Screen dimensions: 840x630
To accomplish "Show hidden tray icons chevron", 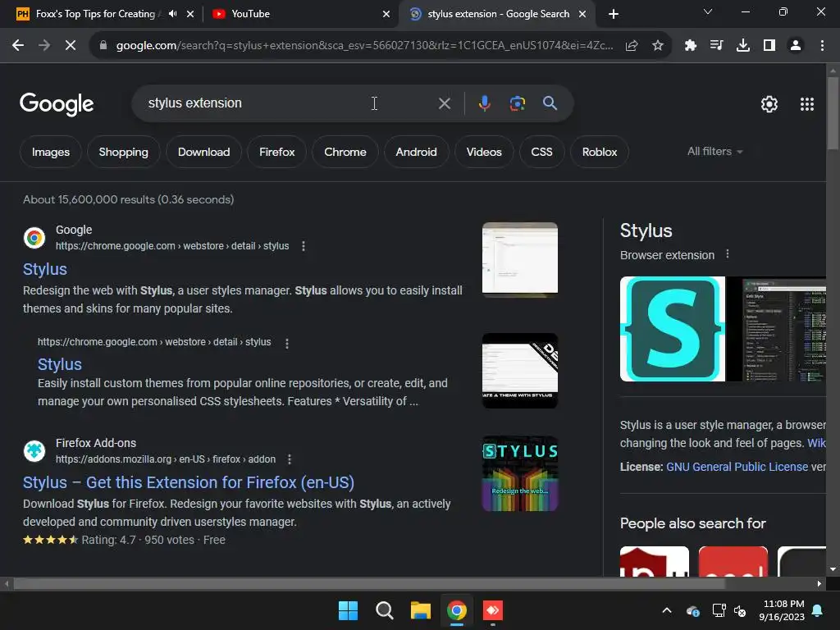I will pyautogui.click(x=666, y=610).
